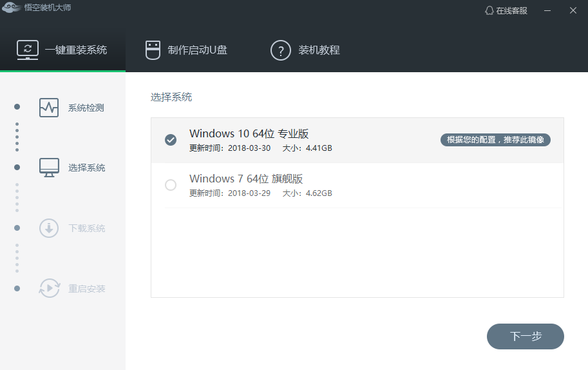The width and height of the screenshot is (588, 370).
Task: Click the 下载系统 step label
Action: click(87, 228)
